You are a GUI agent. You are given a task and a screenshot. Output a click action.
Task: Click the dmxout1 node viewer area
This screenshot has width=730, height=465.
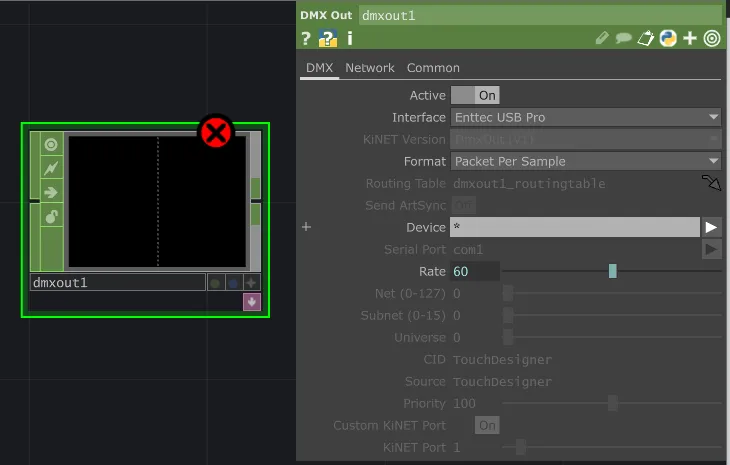[x=157, y=202]
